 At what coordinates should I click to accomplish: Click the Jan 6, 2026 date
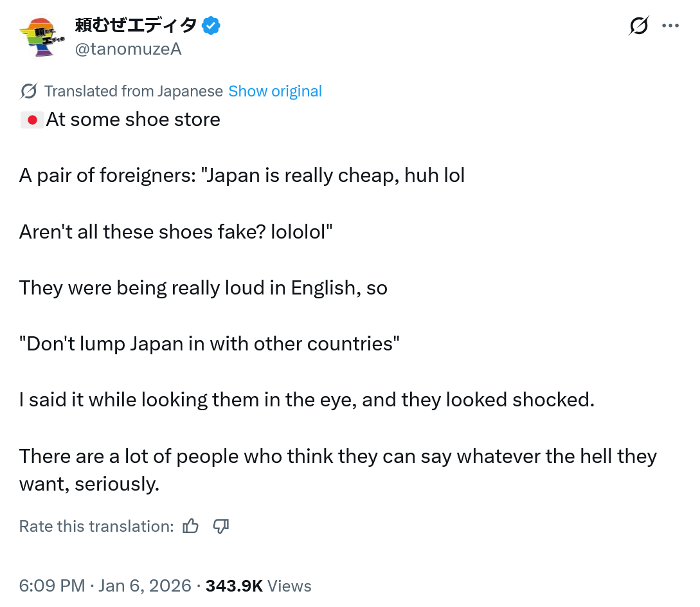pos(145,586)
